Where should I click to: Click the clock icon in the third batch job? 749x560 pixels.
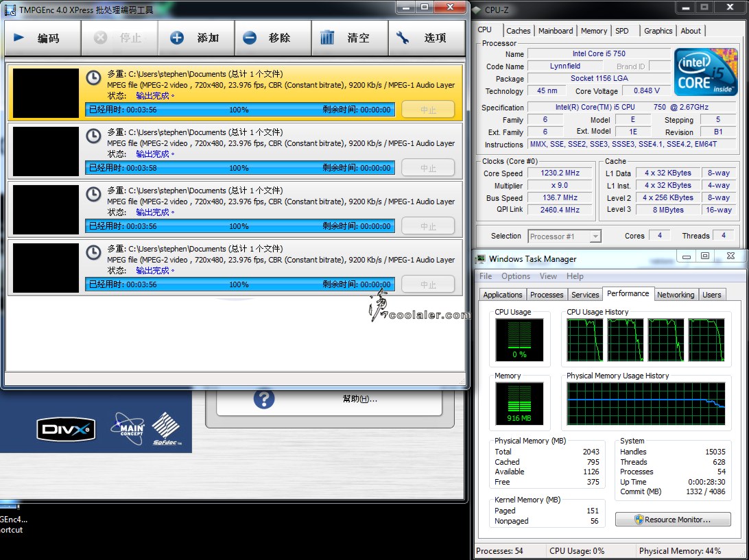tap(93, 194)
